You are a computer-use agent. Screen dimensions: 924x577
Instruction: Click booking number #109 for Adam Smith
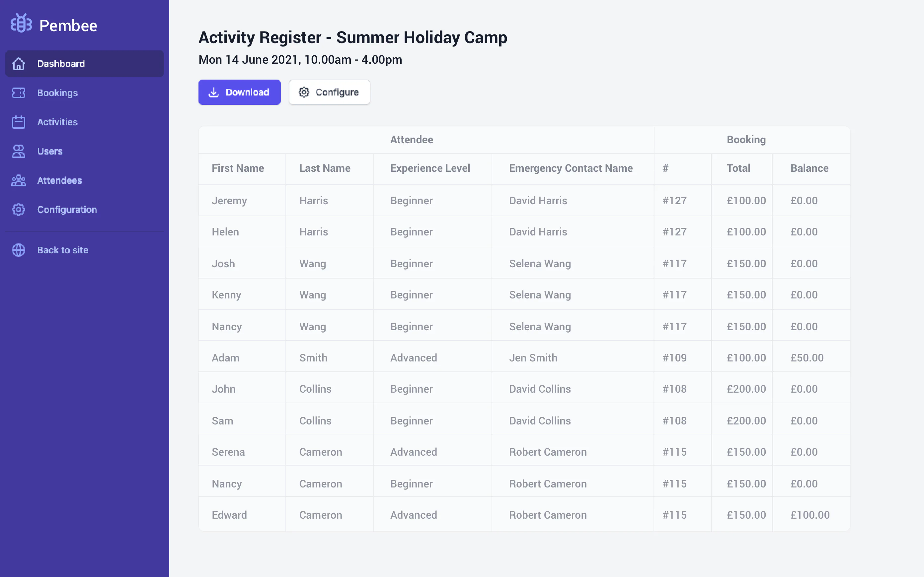[674, 358]
